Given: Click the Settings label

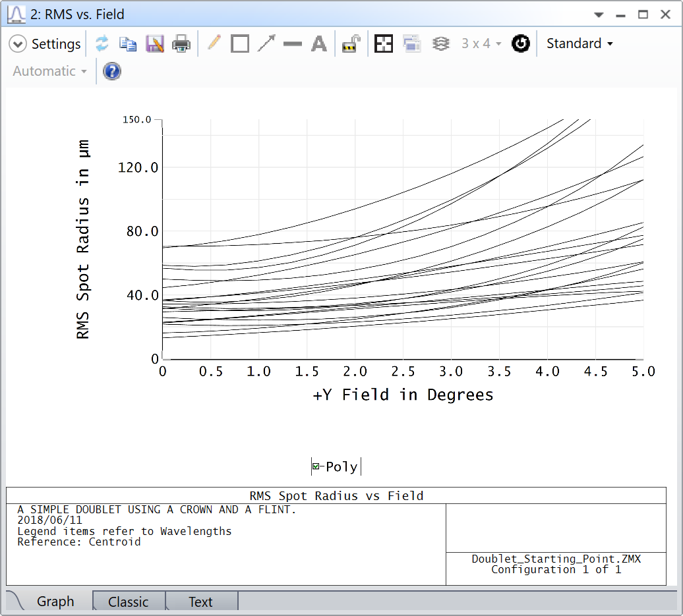Looking at the screenshot, I should click(x=56, y=44).
